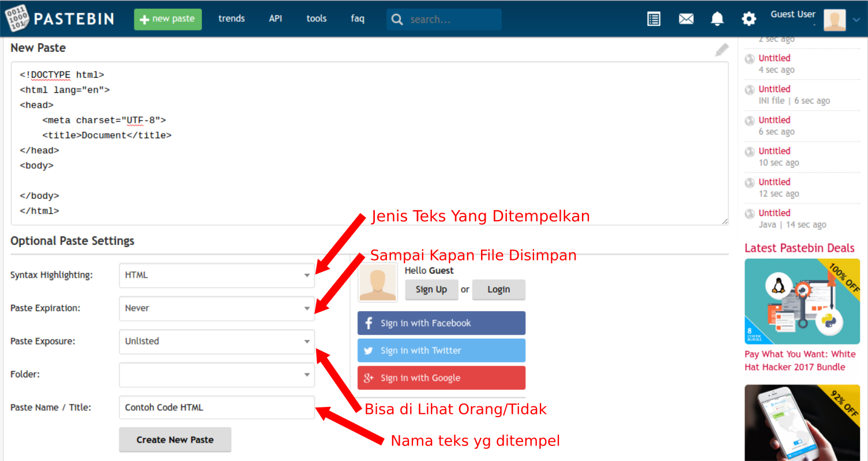Click the search magnifier icon
Viewport: 868px width, 461px height.
pyautogui.click(x=397, y=20)
